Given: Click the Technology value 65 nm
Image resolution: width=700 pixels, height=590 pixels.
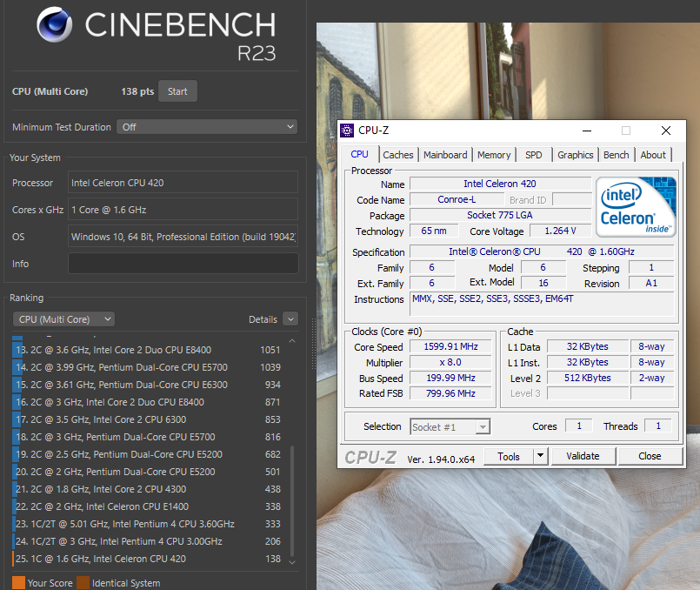Looking at the screenshot, I should [434, 231].
